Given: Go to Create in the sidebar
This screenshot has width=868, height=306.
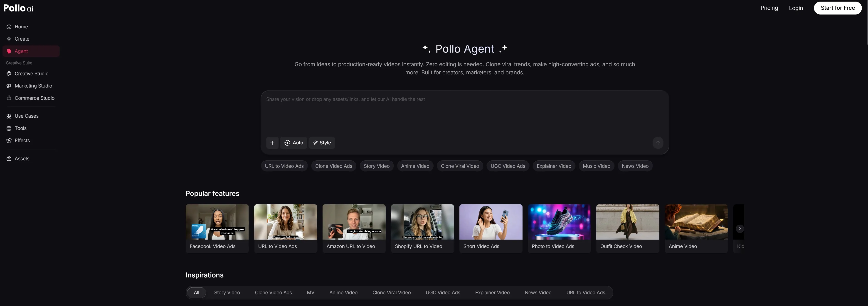Looking at the screenshot, I should [x=31, y=39].
